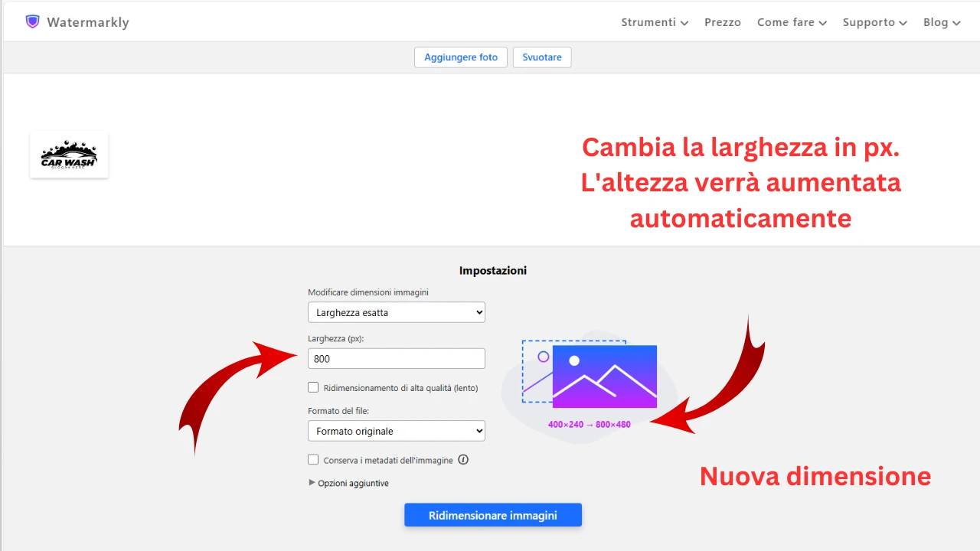Go to the Prezzo page
The image size is (980, 551).
[x=723, y=22]
